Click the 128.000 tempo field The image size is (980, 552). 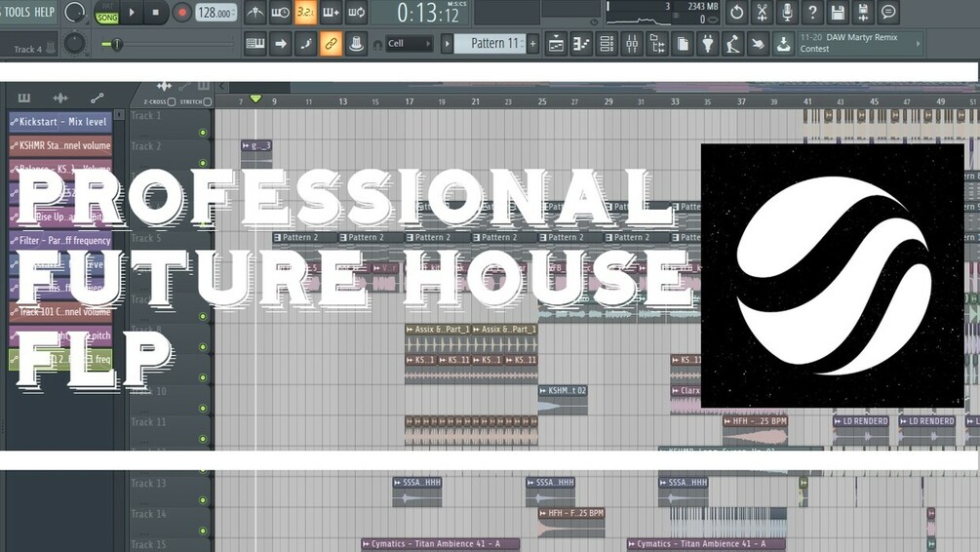click(x=216, y=12)
